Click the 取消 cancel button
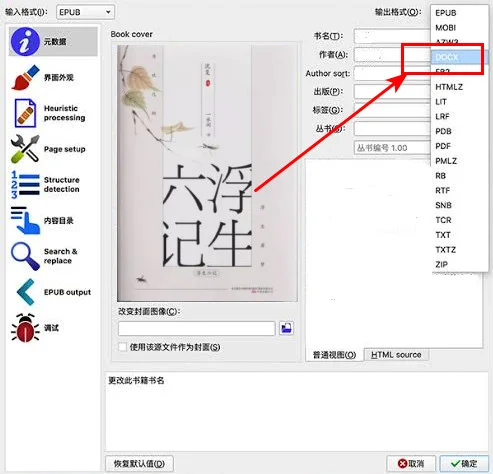Viewport: 493px width, 474px height. [x=411, y=464]
